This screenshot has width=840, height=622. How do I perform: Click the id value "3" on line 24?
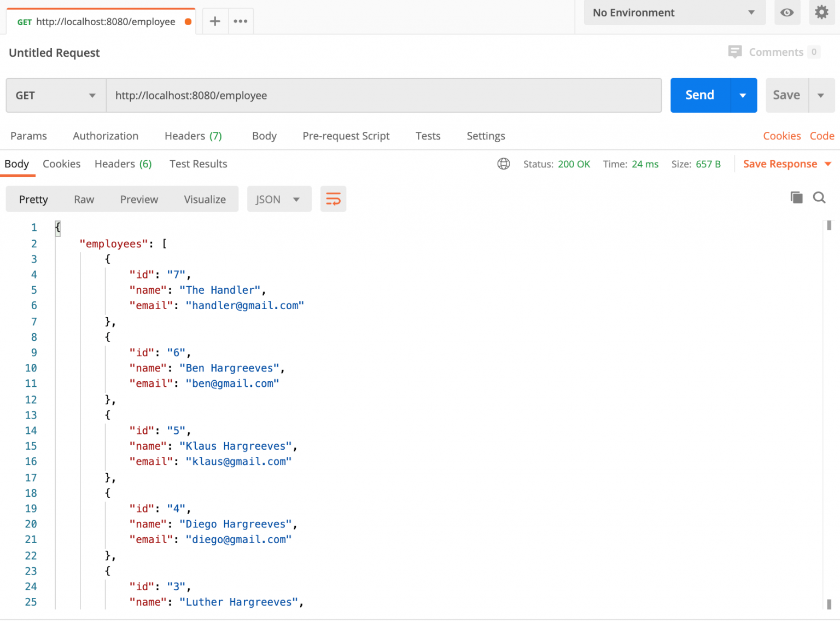click(x=176, y=586)
